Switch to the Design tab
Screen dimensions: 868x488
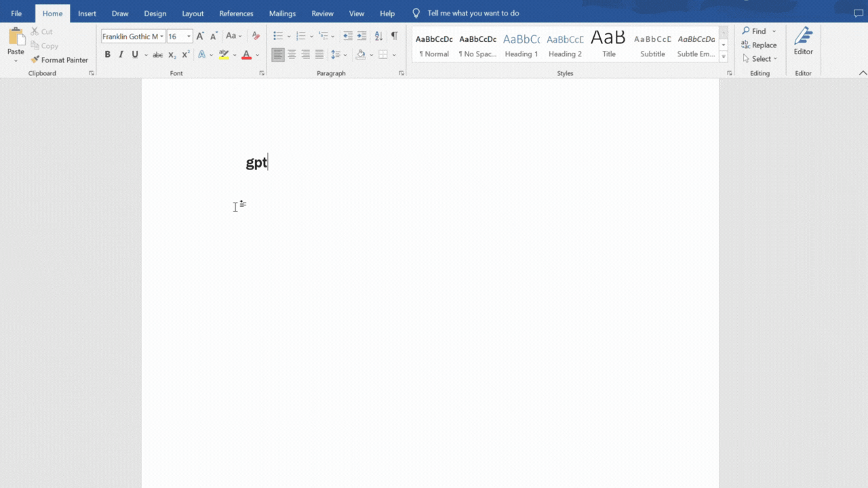155,14
